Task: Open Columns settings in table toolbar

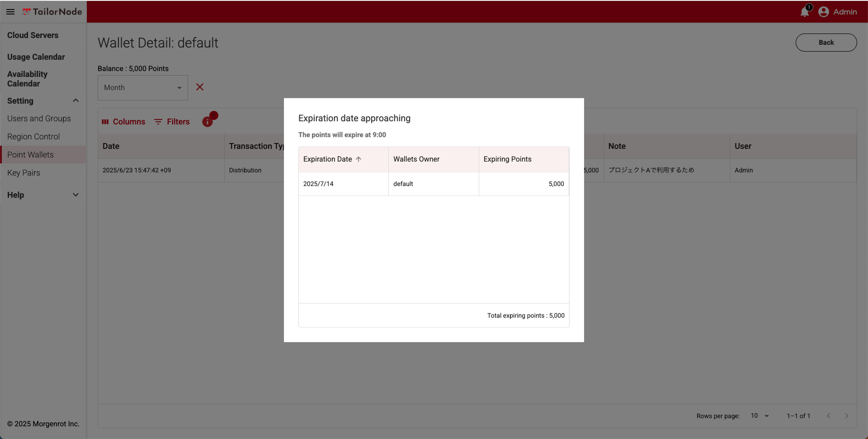Action: (123, 122)
